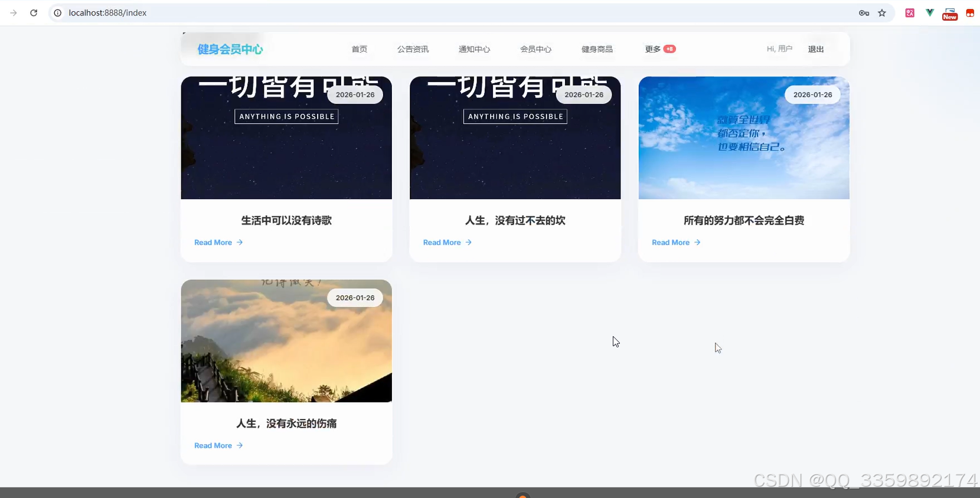Image resolution: width=980 pixels, height=498 pixels.
Task: Reload the page with refresh icon
Action: [x=34, y=12]
